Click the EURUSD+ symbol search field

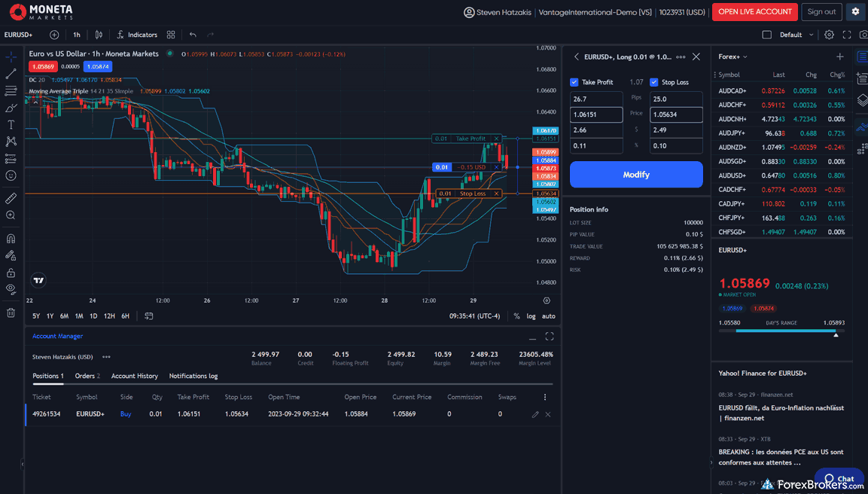19,35
